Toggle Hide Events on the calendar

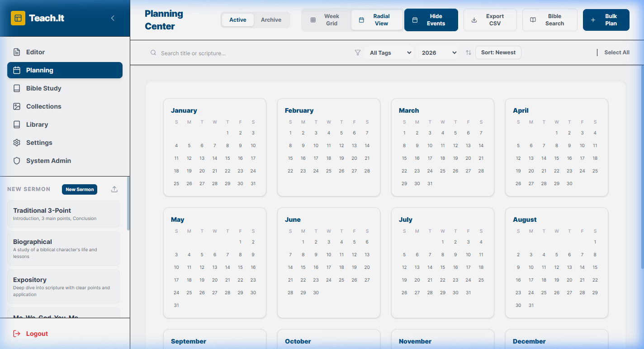point(431,20)
